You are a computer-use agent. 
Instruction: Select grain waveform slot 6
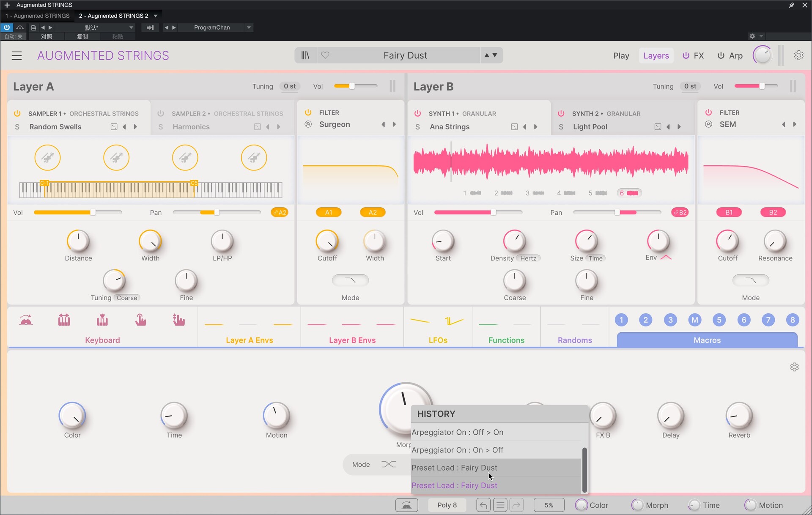[x=629, y=193]
